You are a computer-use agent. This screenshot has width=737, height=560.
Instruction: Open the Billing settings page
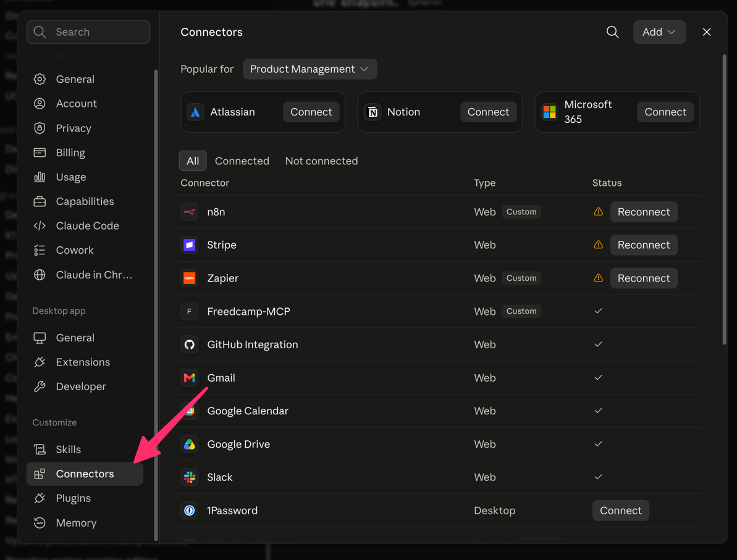point(85,153)
